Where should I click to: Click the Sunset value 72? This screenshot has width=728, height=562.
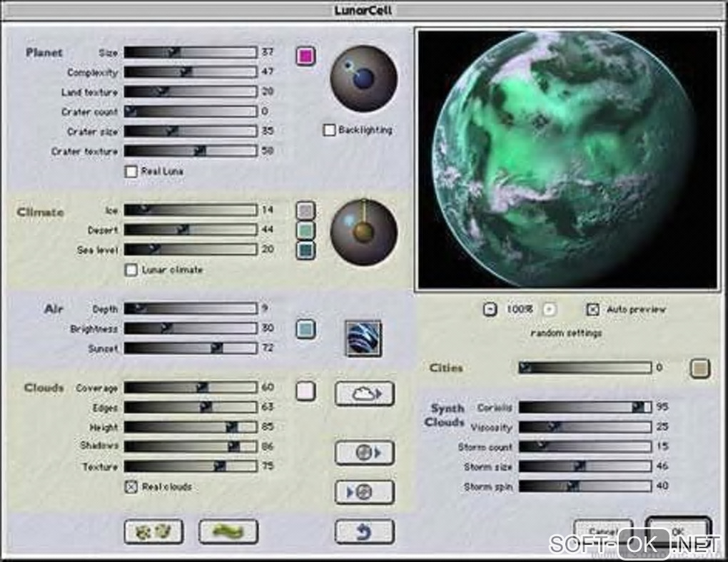coord(268,347)
